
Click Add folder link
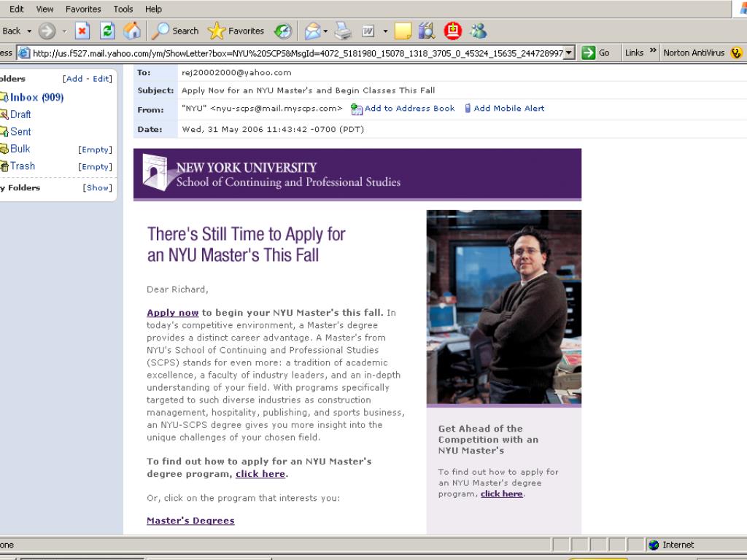coord(74,79)
